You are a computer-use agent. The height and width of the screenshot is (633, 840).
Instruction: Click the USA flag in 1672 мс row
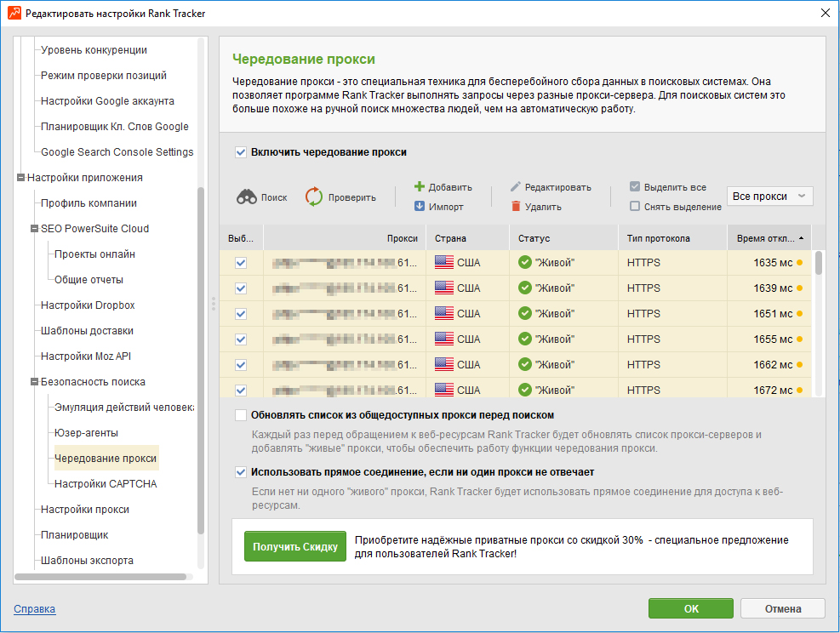click(444, 390)
